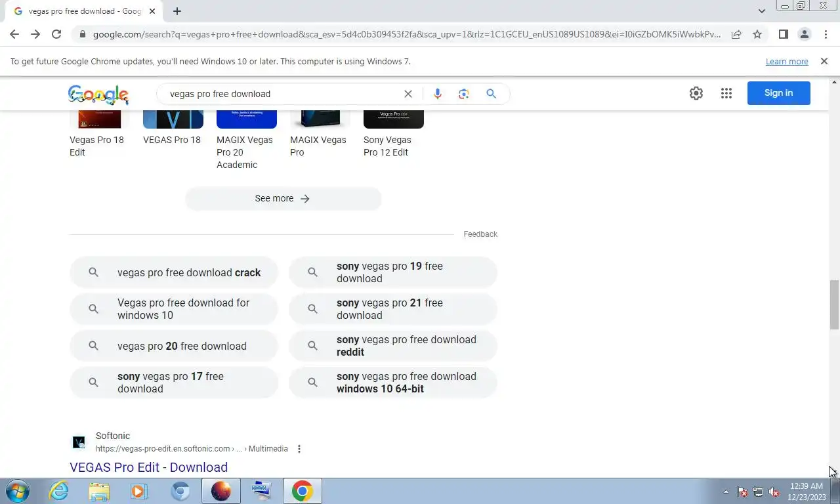840x504 pixels.
Task: Click the address bar URL
Action: 407,34
